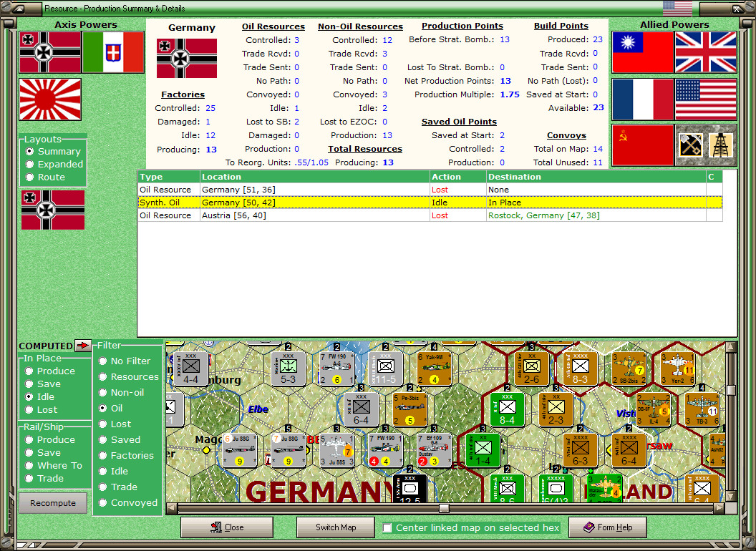Image resolution: width=756 pixels, height=551 pixels.
Task: Click the oil derrick icon near Allied Powers
Action: click(722, 144)
